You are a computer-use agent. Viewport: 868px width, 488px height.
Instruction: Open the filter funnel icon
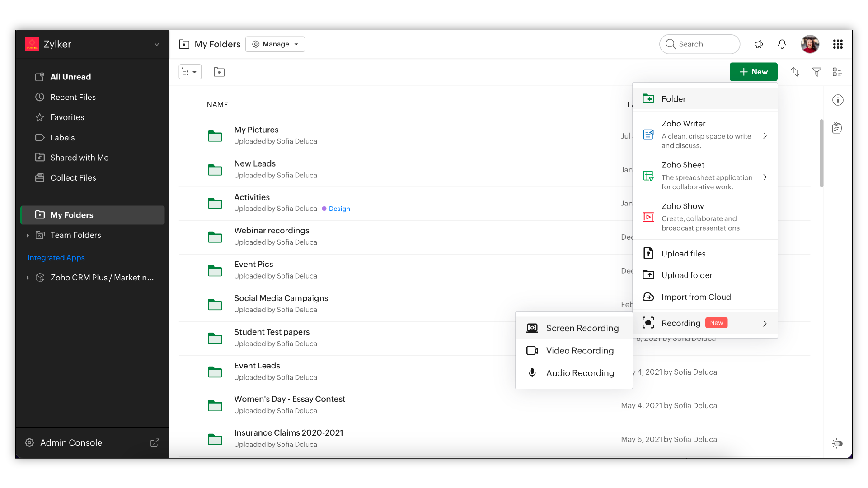[x=816, y=72]
